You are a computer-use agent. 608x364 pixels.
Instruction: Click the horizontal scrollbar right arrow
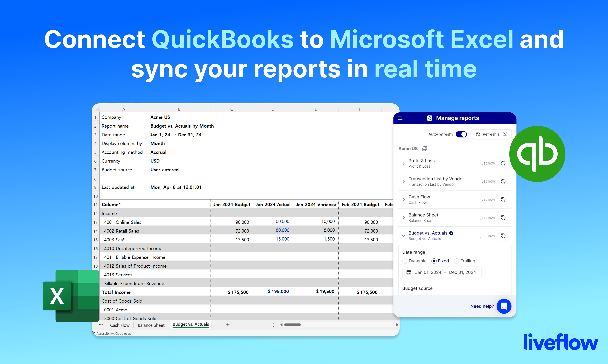397,325
